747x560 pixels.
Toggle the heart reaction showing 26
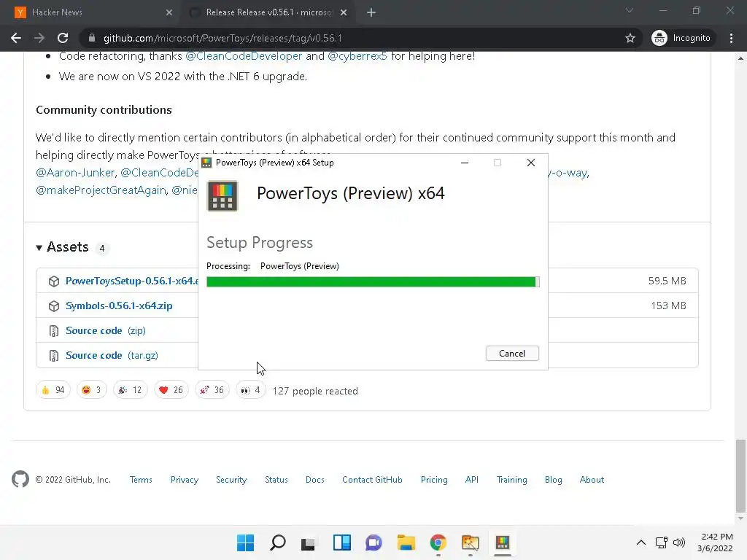coord(171,390)
